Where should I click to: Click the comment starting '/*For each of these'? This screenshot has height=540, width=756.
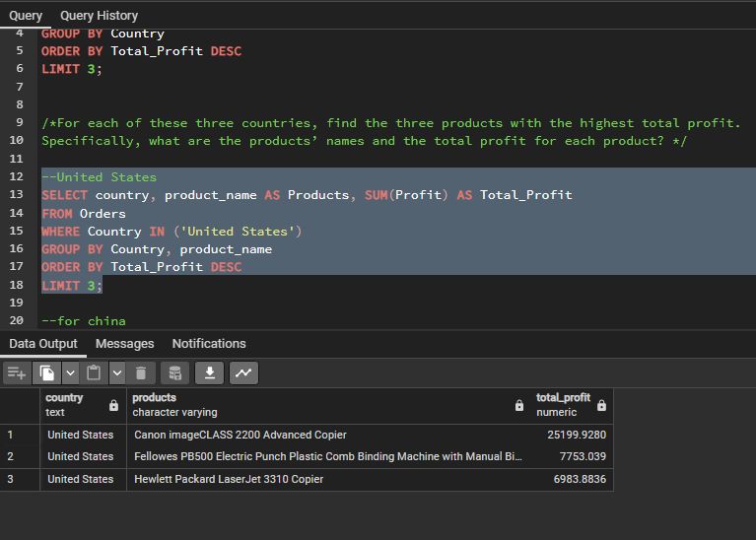pyautogui.click(x=390, y=123)
